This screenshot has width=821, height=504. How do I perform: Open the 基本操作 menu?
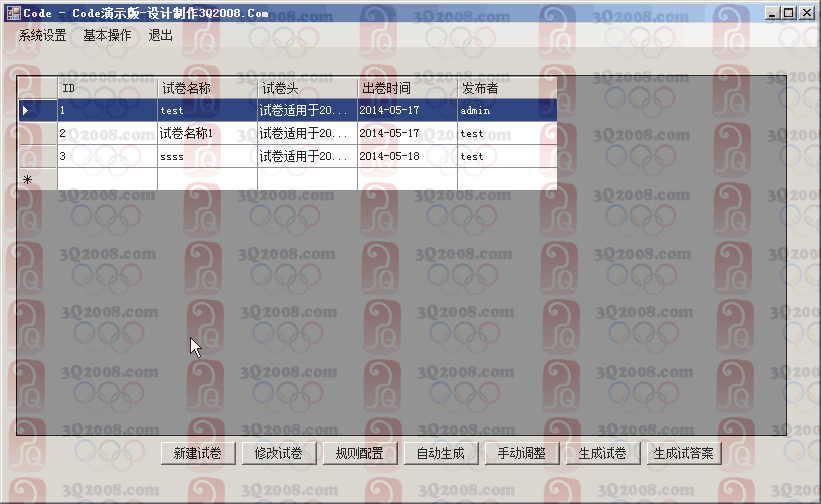coord(107,36)
